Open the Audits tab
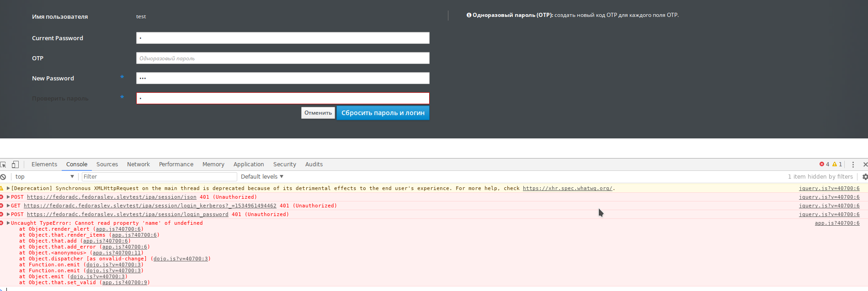This screenshot has height=291, width=868. [x=314, y=164]
